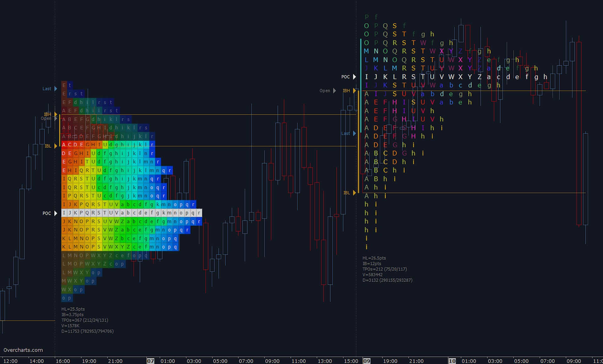The image size is (603, 364).
Task: Toggle the Open marker on the left profile
Action: 56,118
